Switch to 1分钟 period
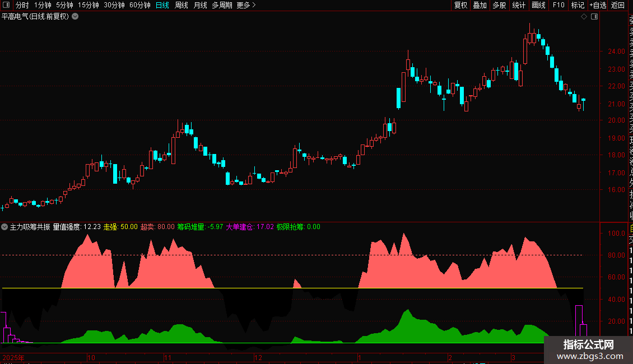The width and height of the screenshot is (633, 364). pos(43,5)
